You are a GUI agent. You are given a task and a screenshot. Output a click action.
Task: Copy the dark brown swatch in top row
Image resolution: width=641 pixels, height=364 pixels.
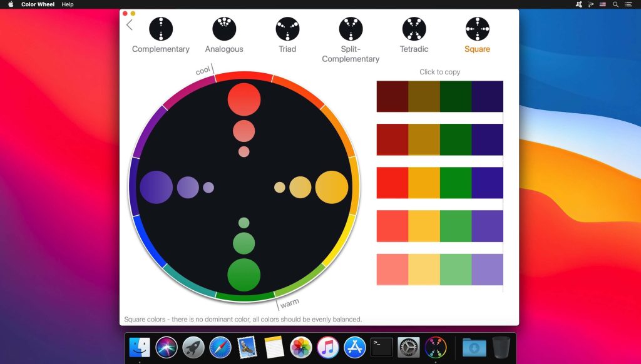point(424,96)
